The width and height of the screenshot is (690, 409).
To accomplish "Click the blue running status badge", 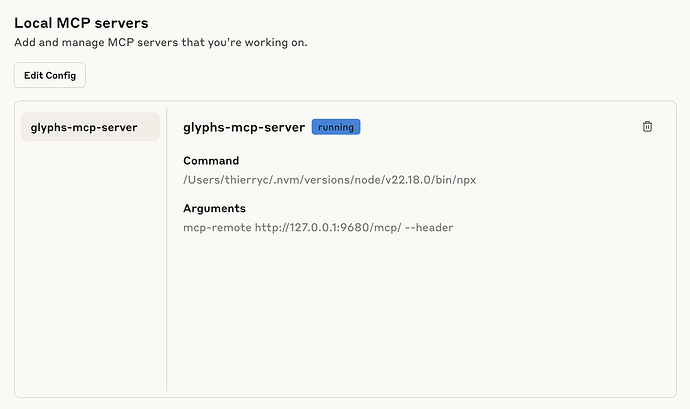I will pyautogui.click(x=335, y=127).
